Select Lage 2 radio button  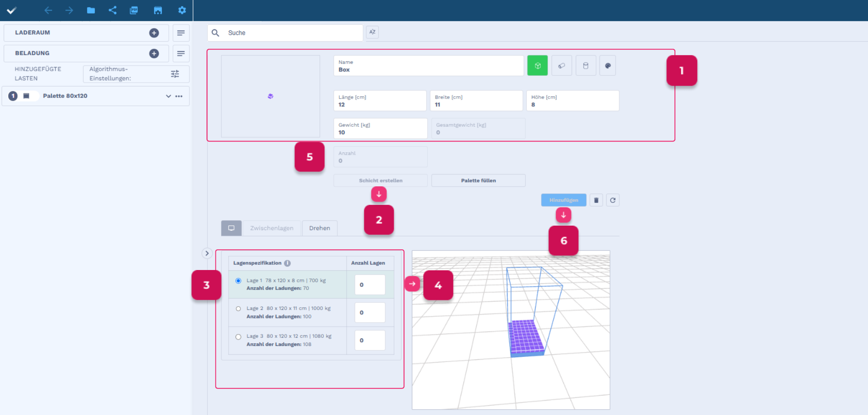tap(238, 309)
